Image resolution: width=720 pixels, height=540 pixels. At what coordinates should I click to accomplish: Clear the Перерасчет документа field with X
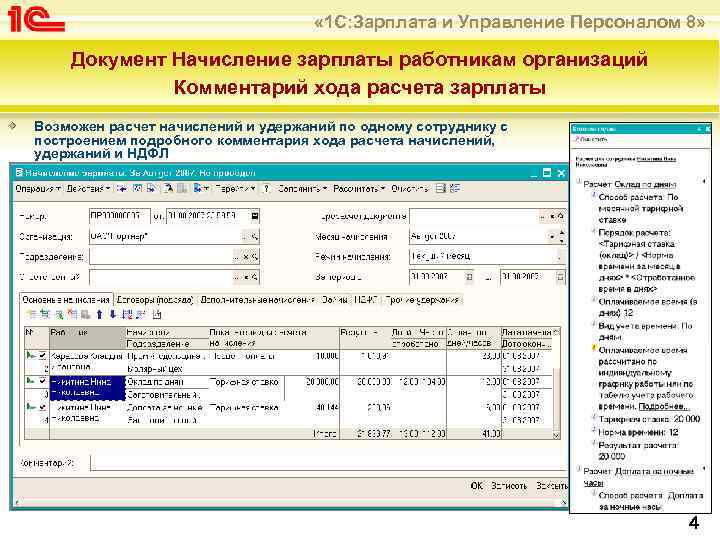(x=552, y=216)
